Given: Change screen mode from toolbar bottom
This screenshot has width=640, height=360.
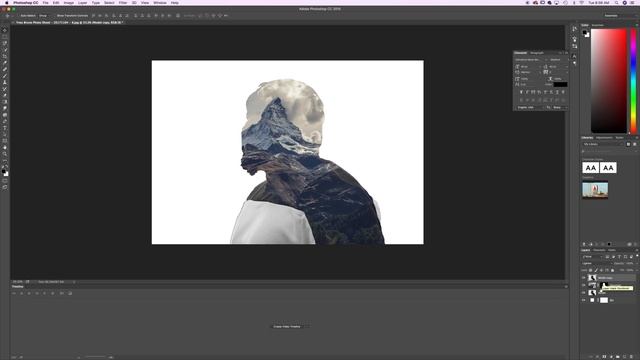Looking at the screenshot, I should (x=5, y=187).
